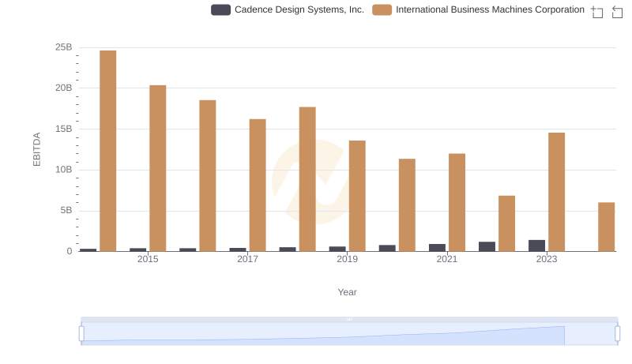This screenshot has width=632, height=364.
Task: Click the 2015 label on the x-axis
Action: pos(148,259)
